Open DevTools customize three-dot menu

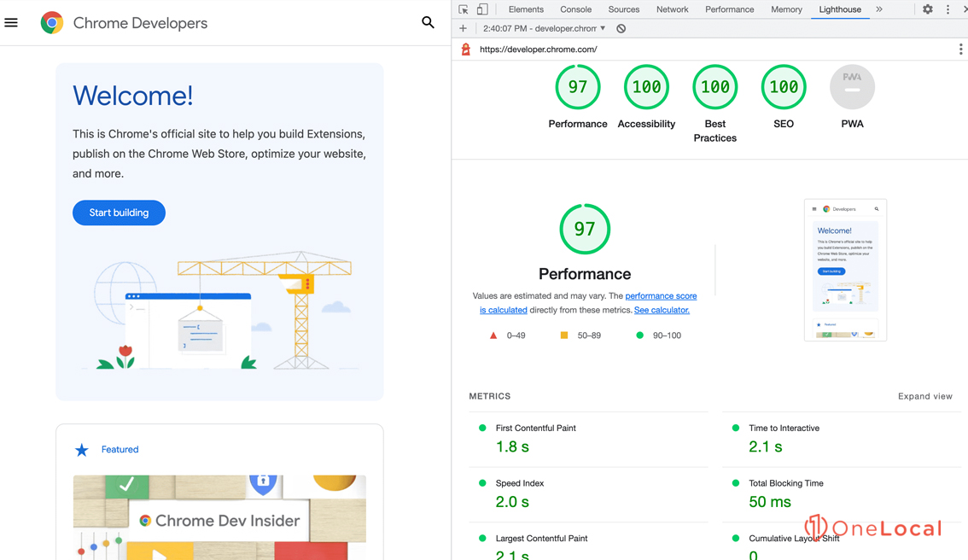(x=948, y=9)
